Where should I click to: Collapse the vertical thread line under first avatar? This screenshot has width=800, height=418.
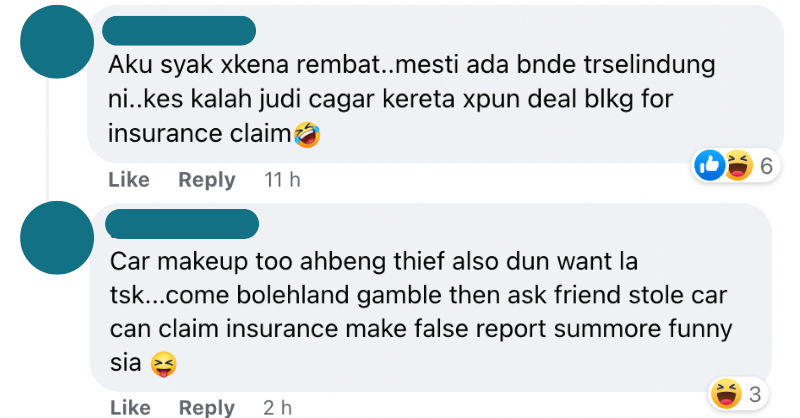[x=48, y=140]
